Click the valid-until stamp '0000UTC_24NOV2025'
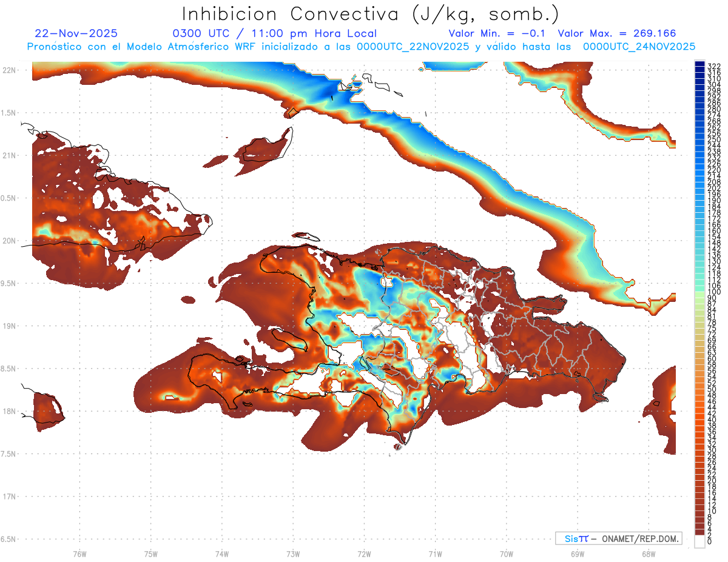Viewport: 728px width, 562px height. pyautogui.click(x=639, y=46)
